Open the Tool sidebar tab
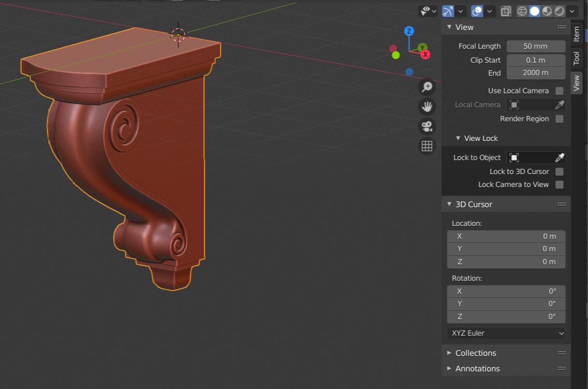588x389 pixels. point(577,58)
